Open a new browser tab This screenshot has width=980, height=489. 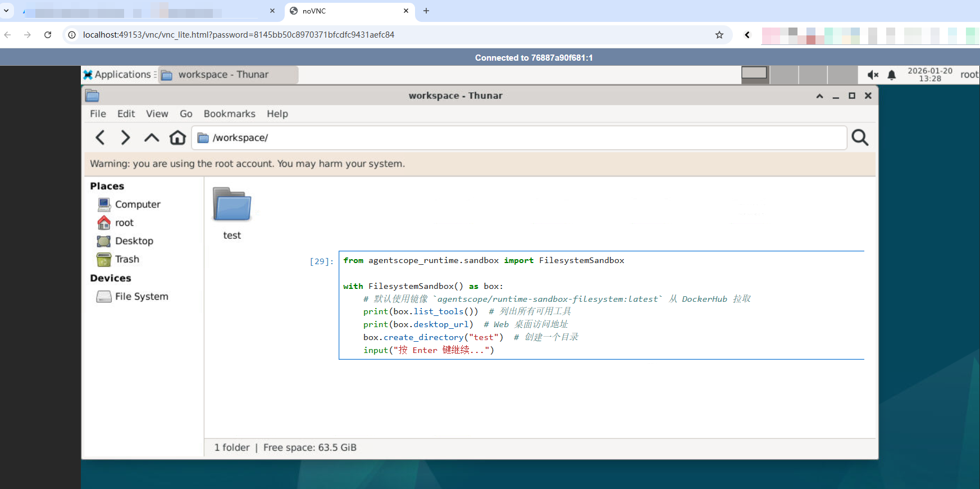point(426,11)
